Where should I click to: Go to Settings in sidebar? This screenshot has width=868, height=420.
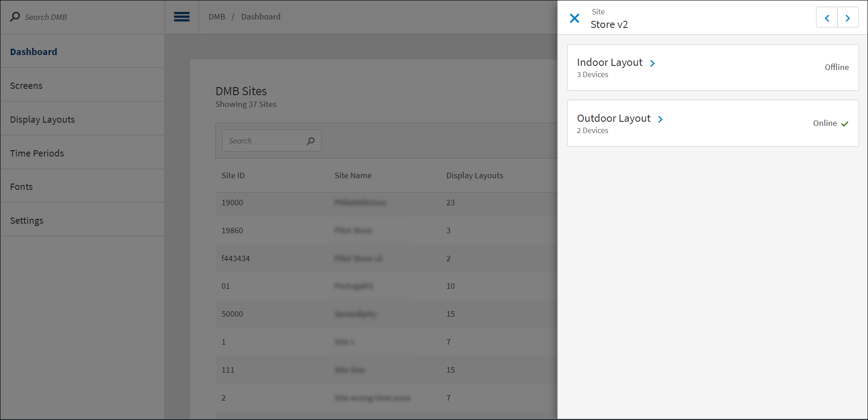pos(27,221)
